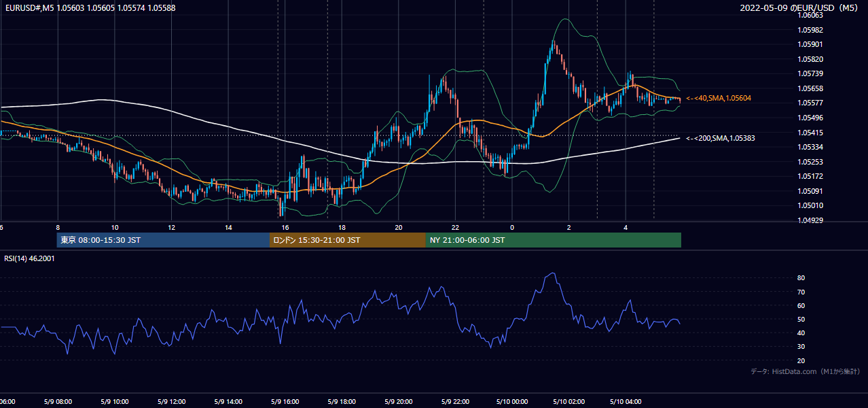Viewport: 868px width, 408px height.
Task: Select the 40 SMA label 1.05604
Action: (x=718, y=99)
